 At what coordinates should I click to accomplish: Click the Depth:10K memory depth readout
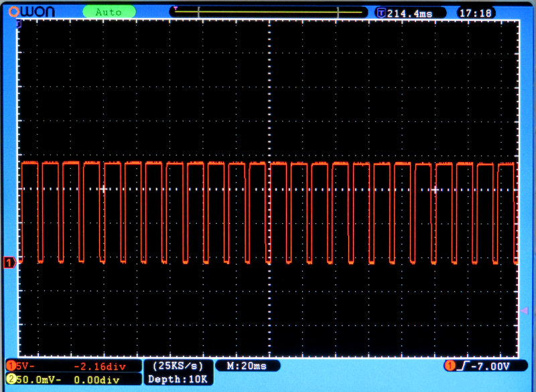[178, 379]
